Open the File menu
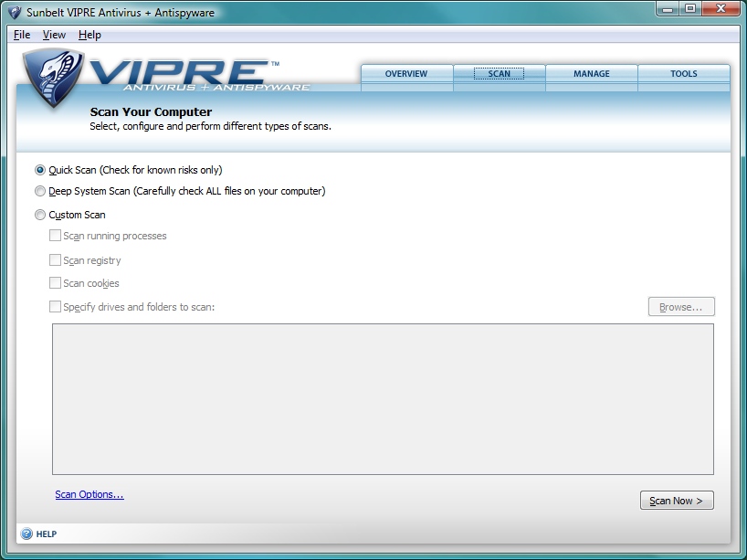The height and width of the screenshot is (560, 747). (x=22, y=35)
